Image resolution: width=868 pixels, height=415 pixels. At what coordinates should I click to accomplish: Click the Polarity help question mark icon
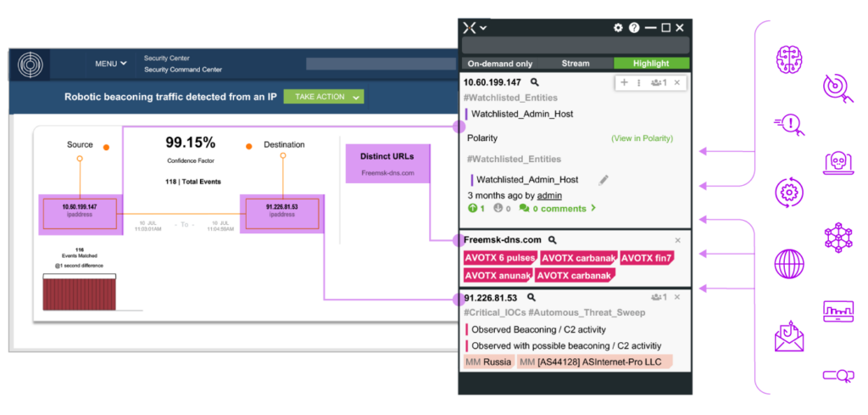coord(634,28)
